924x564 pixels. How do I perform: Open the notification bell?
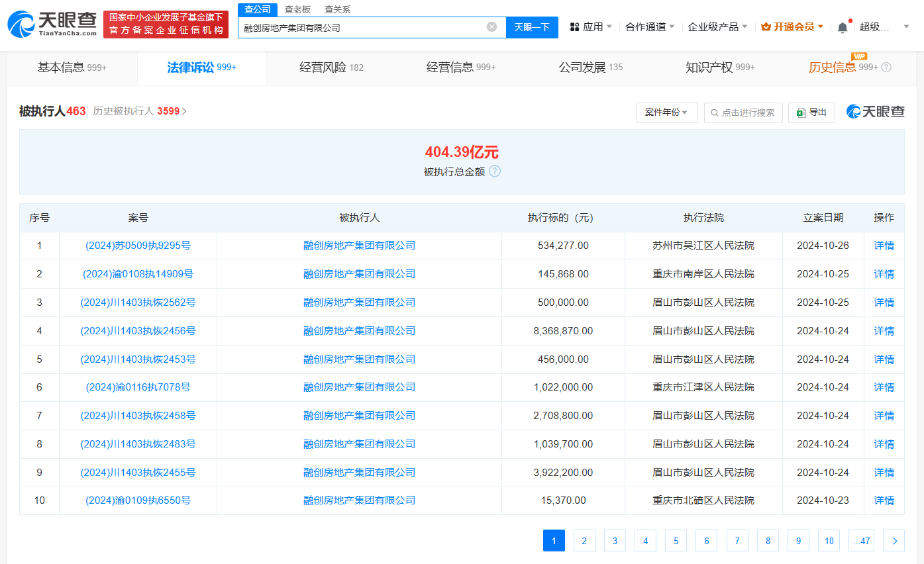pyautogui.click(x=843, y=27)
